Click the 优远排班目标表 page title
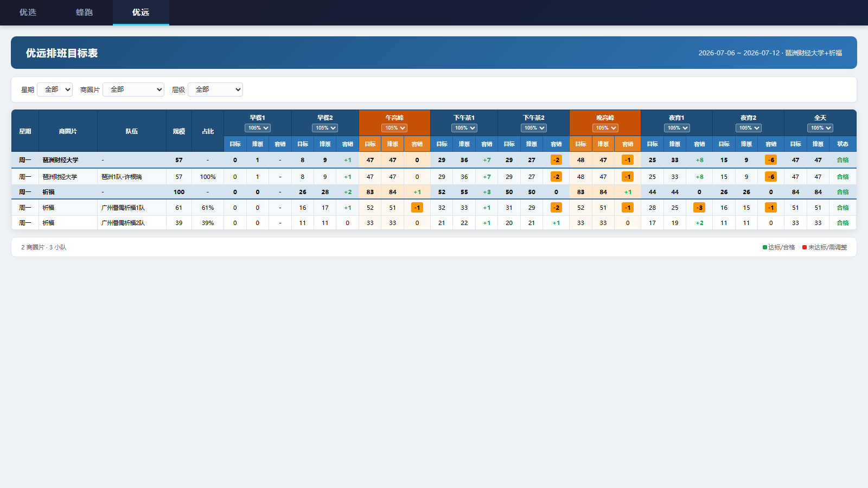Screen dimensions: 868x488 coord(62,53)
